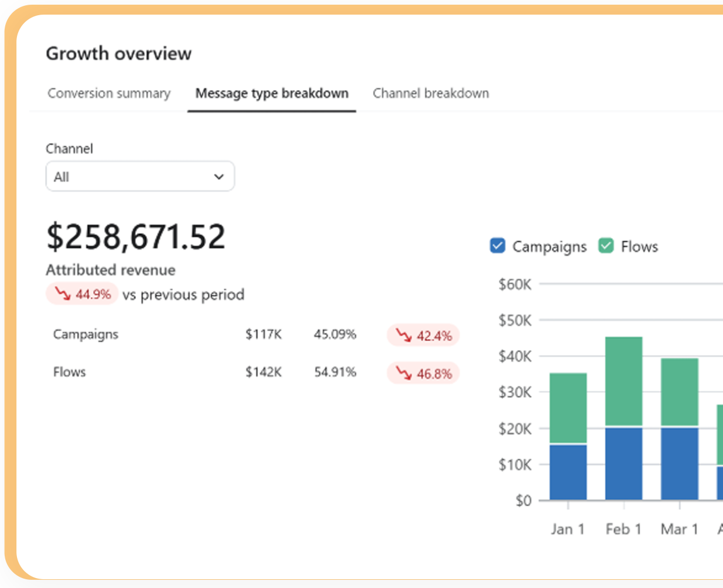Image resolution: width=723 pixels, height=588 pixels.
Task: Click the Flows 46.8% decline arrow icon
Action: [x=403, y=373]
